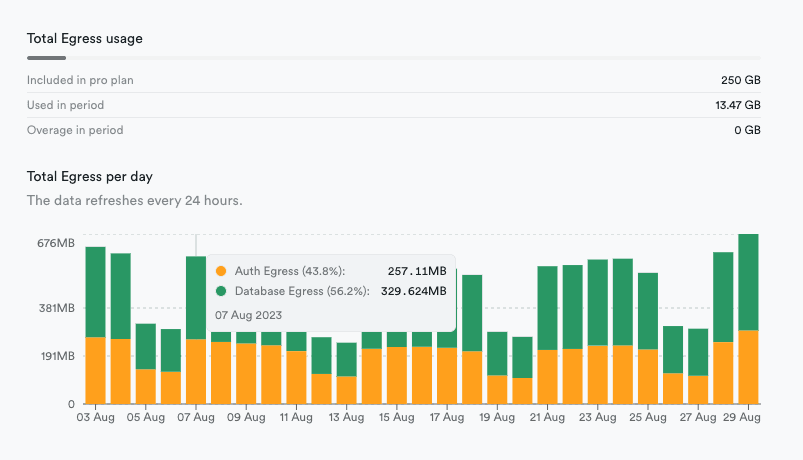Click the 676MB y-axis label

(x=55, y=244)
